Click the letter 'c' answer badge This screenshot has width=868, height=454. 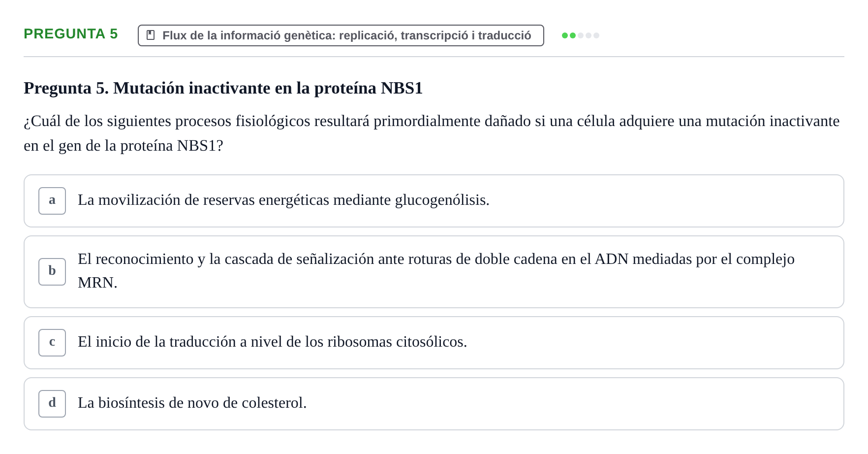[52, 343]
